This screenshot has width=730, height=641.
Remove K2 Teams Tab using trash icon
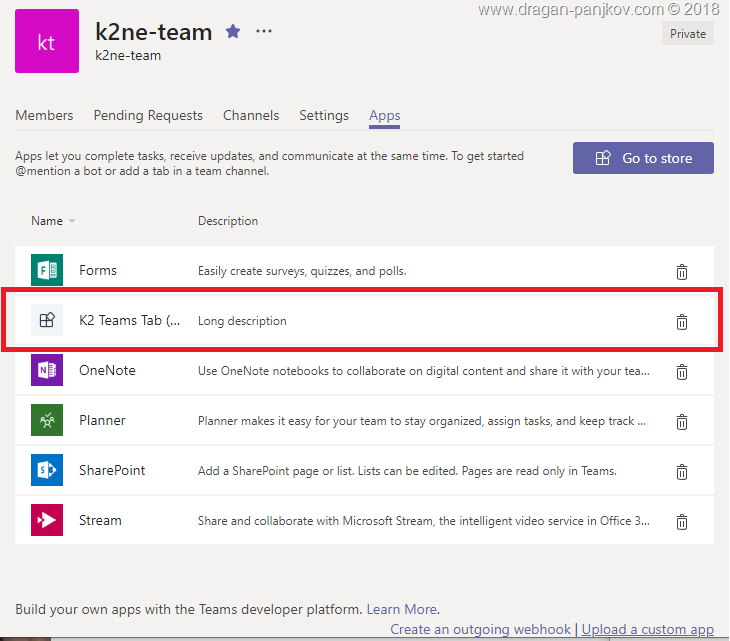682,322
